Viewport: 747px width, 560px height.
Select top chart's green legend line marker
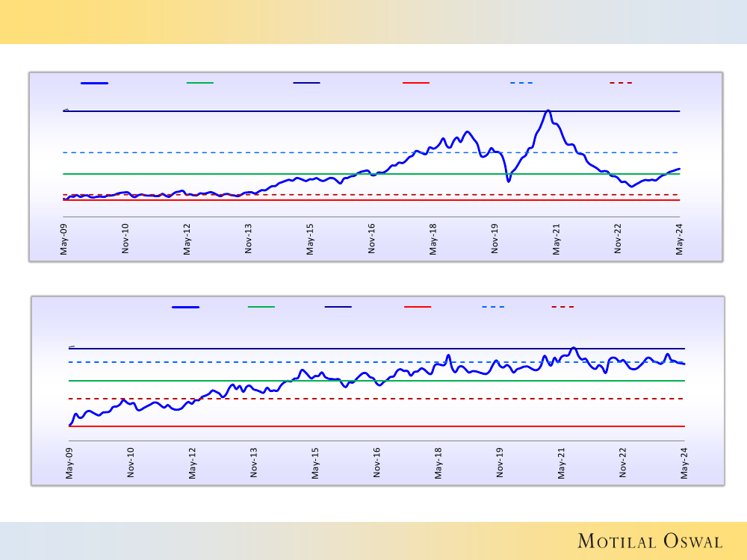pyautogui.click(x=199, y=83)
